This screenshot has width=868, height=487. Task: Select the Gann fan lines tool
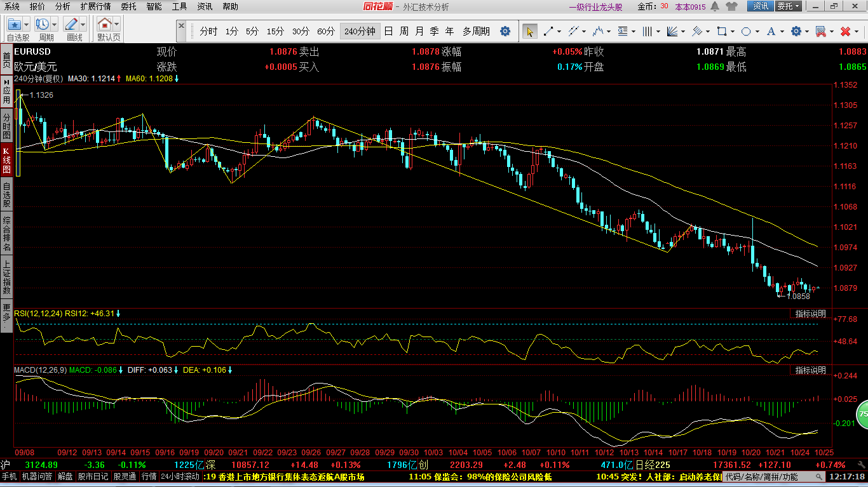(x=672, y=31)
